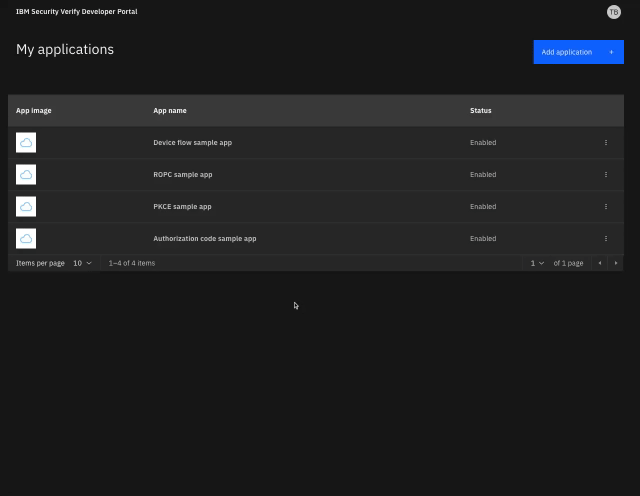Image resolution: width=640 pixels, height=496 pixels.
Task: Open overflow menu for Authorization code sample app
Action: pos(606,238)
